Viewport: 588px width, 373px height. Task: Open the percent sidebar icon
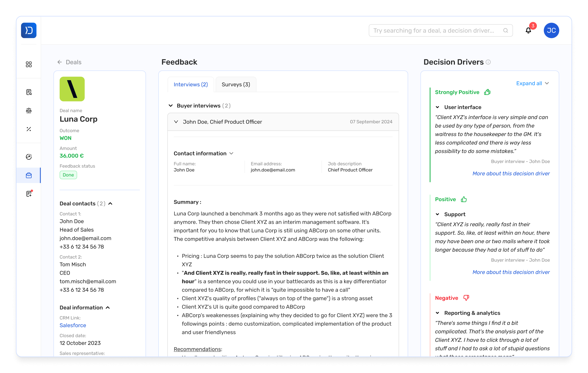[29, 129]
